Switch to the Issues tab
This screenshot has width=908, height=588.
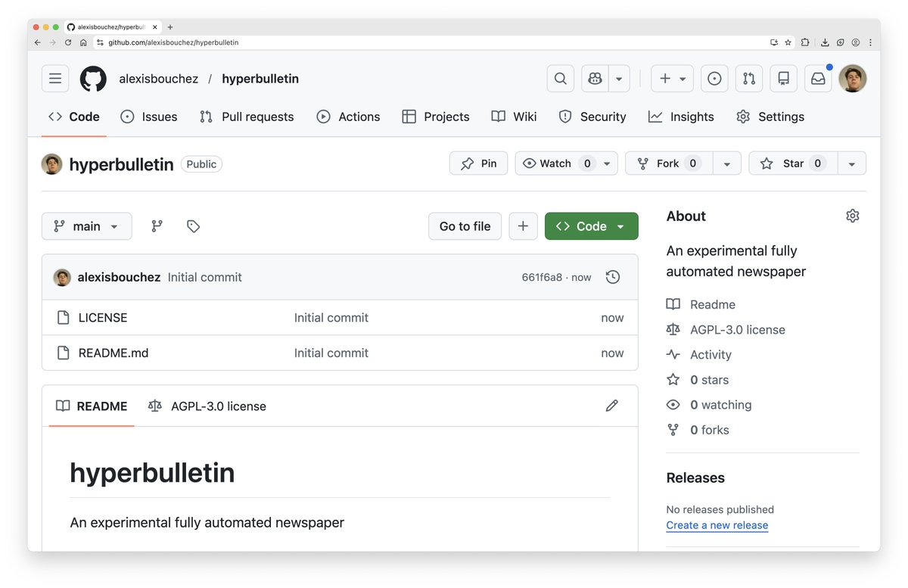coord(149,117)
